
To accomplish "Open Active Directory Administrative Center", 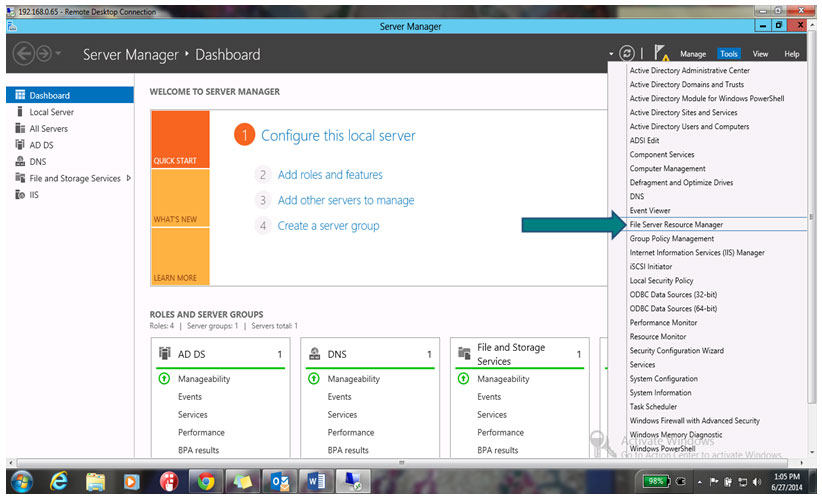I will tap(689, 70).
